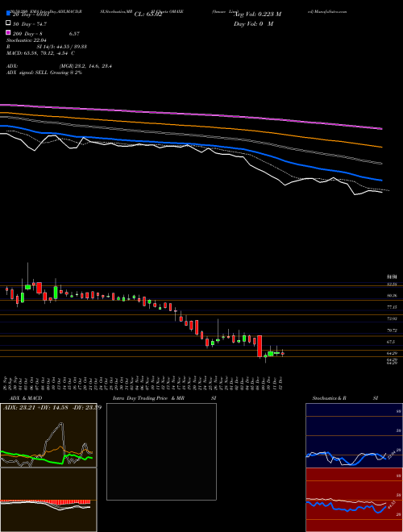This screenshot has width=403, height=532.
Task: Select the '50 Day - 74.7' legend text
Action: 30,23
